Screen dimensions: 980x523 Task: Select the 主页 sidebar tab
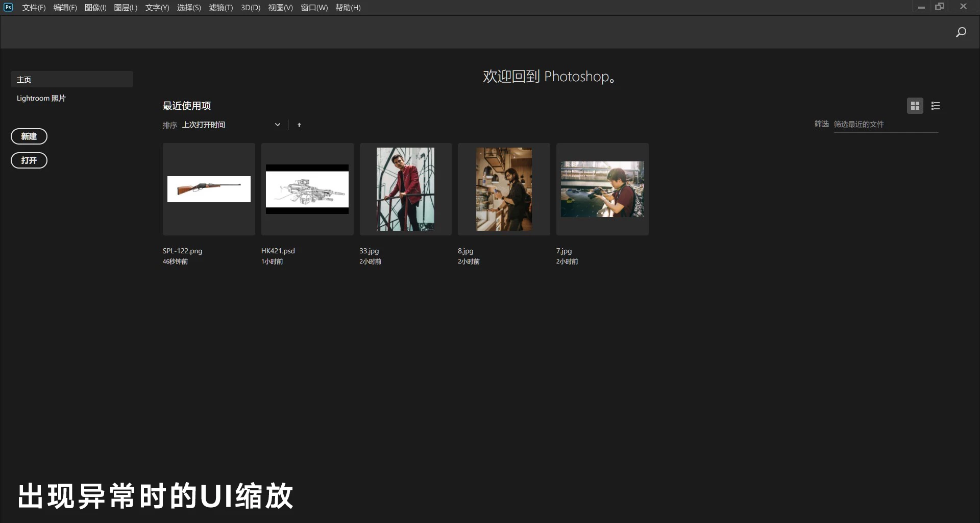click(x=72, y=79)
